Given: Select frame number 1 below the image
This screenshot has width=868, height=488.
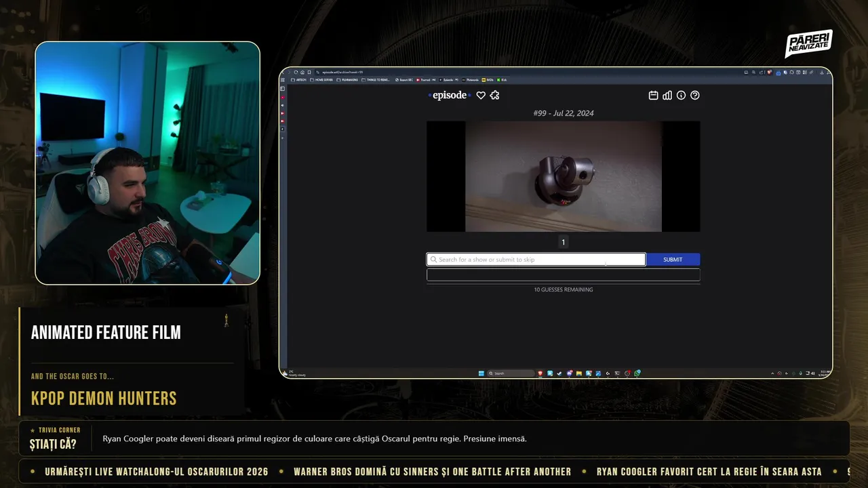Looking at the screenshot, I should [563, 242].
